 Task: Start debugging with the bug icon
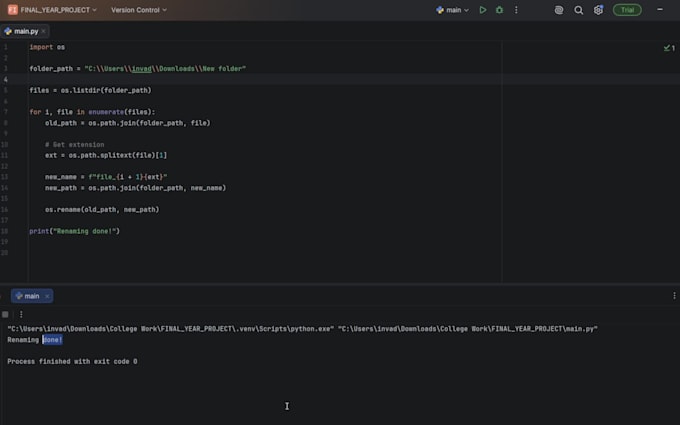(x=499, y=10)
